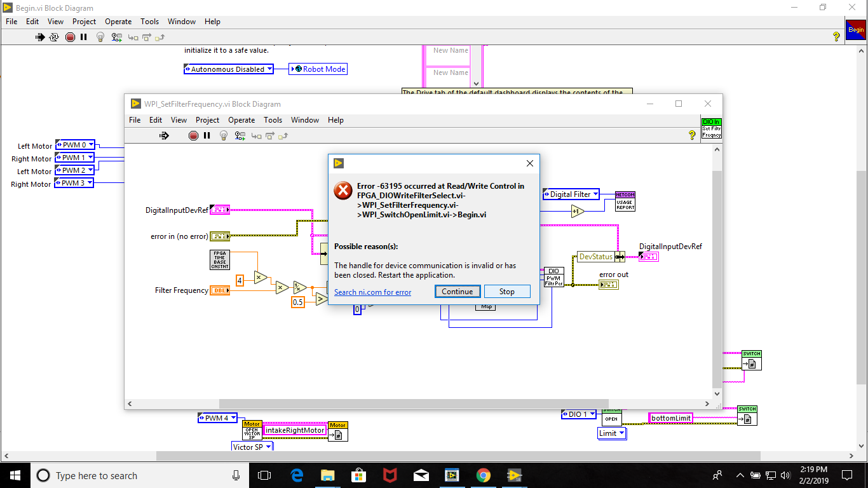
Task: Open Autonomous Disabled enum dropdown
Action: pyautogui.click(x=229, y=69)
